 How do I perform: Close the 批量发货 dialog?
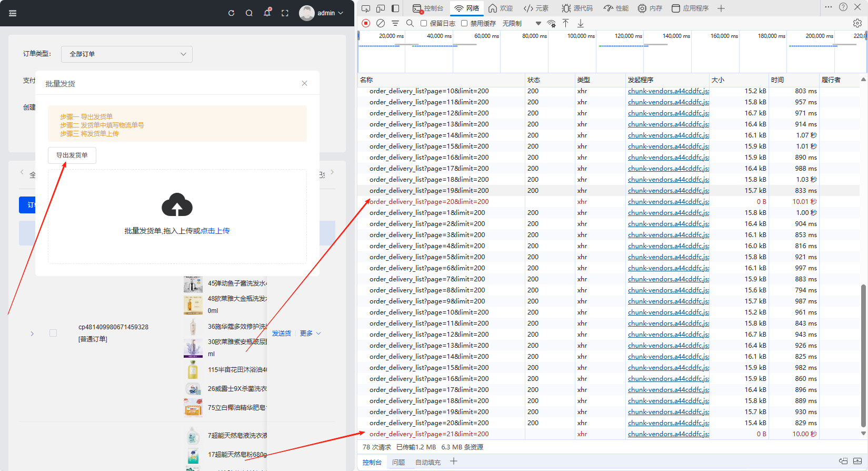(304, 83)
